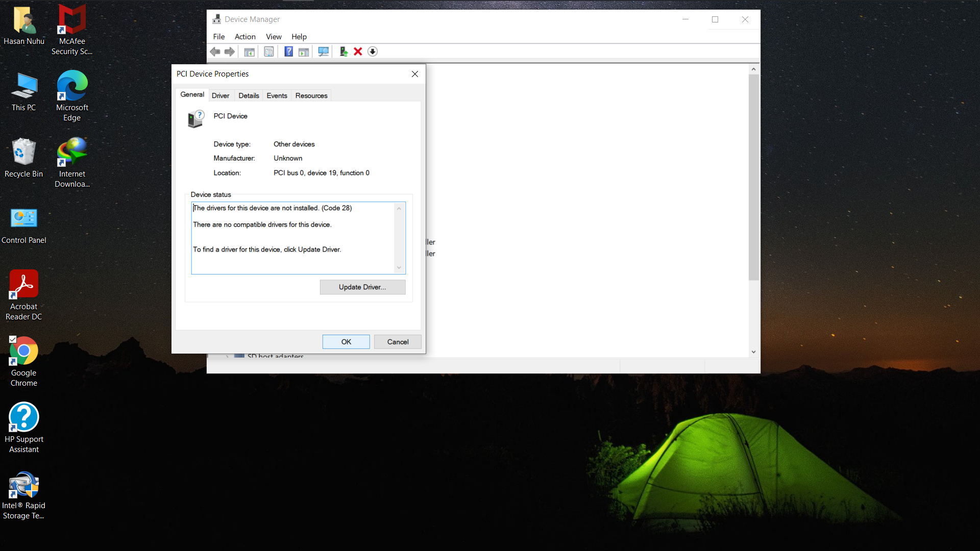Screen dimensions: 980x551
Task: Open the Resources tab
Action: [311, 95]
